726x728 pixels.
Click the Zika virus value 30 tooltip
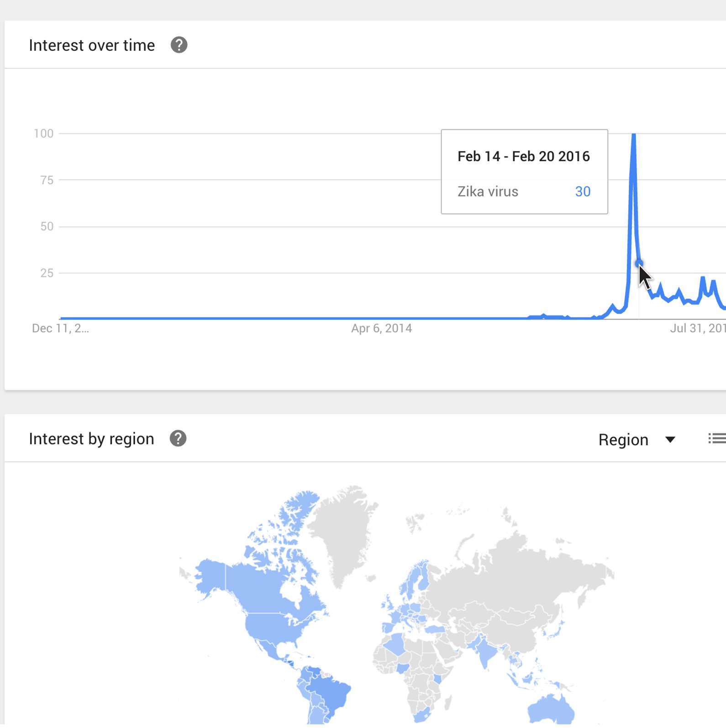[524, 191]
